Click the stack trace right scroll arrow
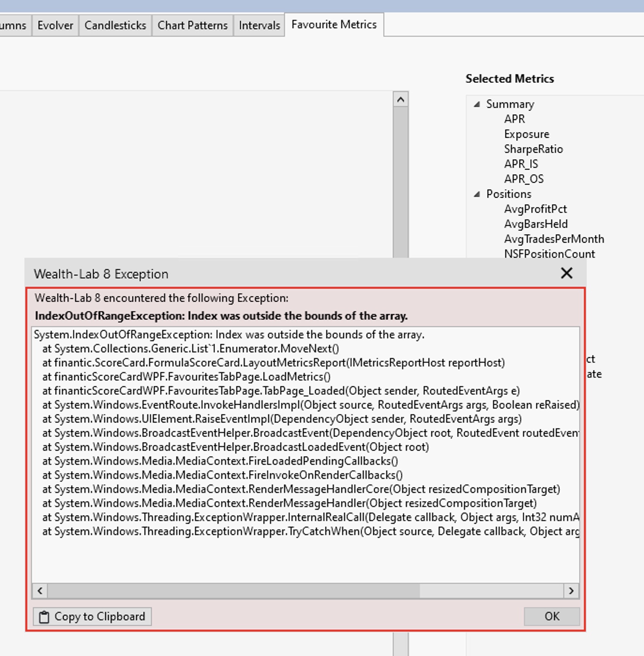The height and width of the screenshot is (656, 644). [571, 591]
